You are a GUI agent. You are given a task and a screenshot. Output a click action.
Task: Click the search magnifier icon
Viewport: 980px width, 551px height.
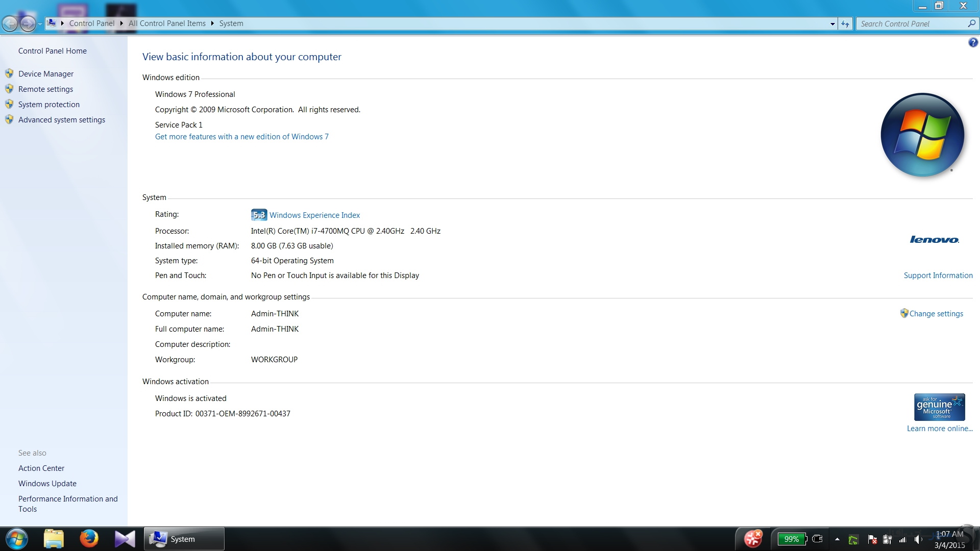971,23
